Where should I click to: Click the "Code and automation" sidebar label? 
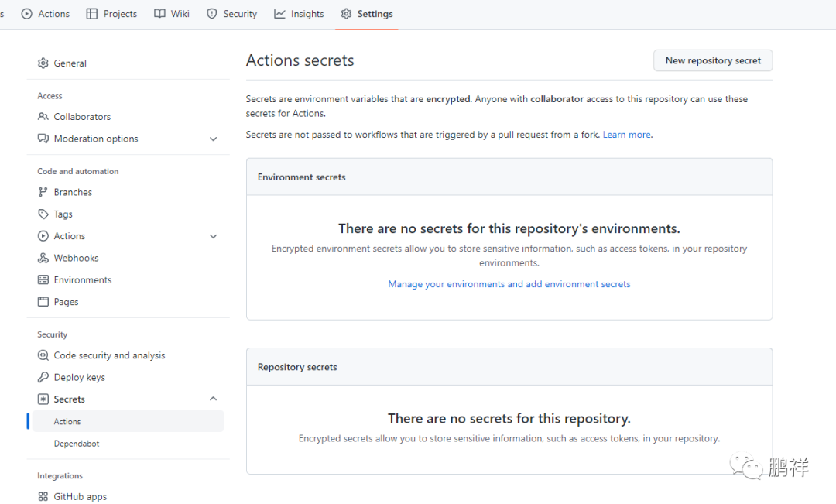[x=78, y=171]
